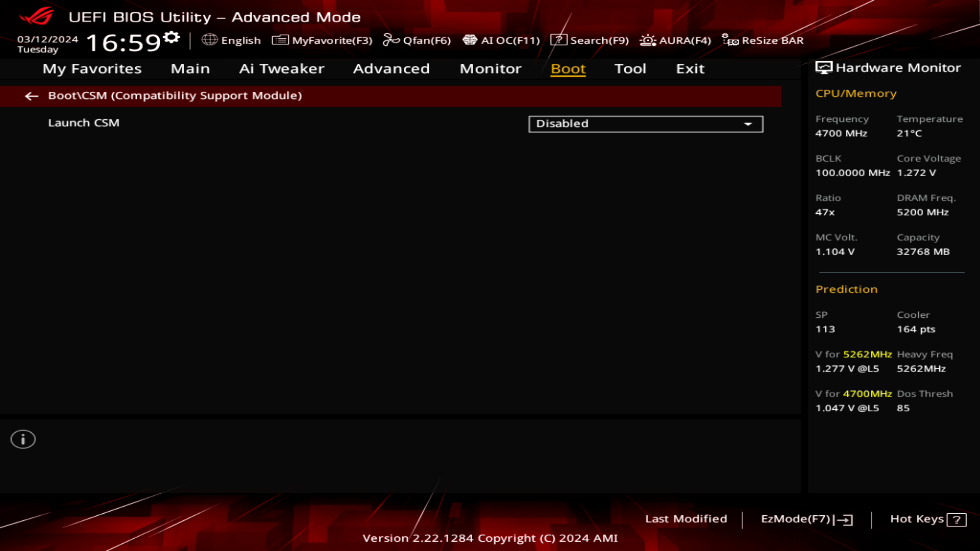Select the Ai Tweaker tab
The width and height of the screenshot is (980, 551).
coord(282,68)
